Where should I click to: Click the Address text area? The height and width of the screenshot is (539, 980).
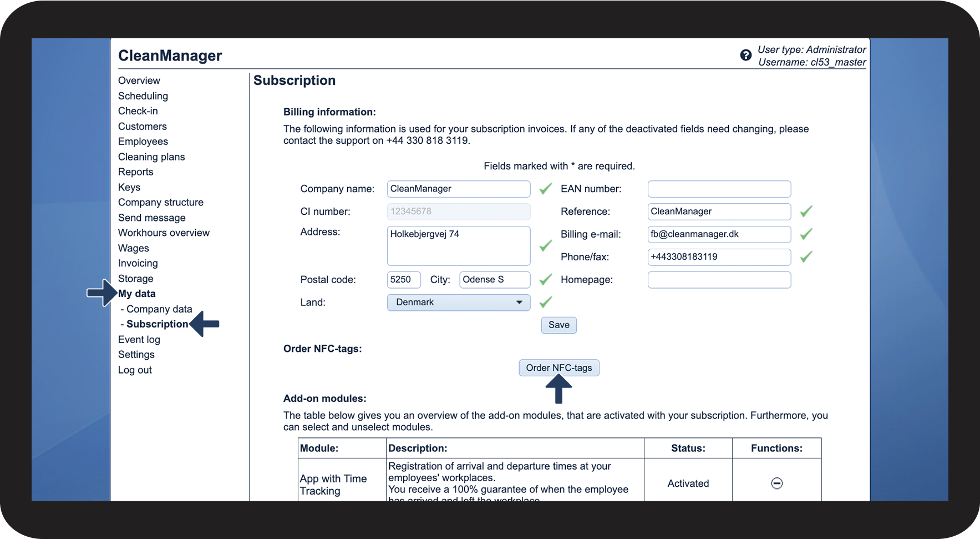click(458, 245)
